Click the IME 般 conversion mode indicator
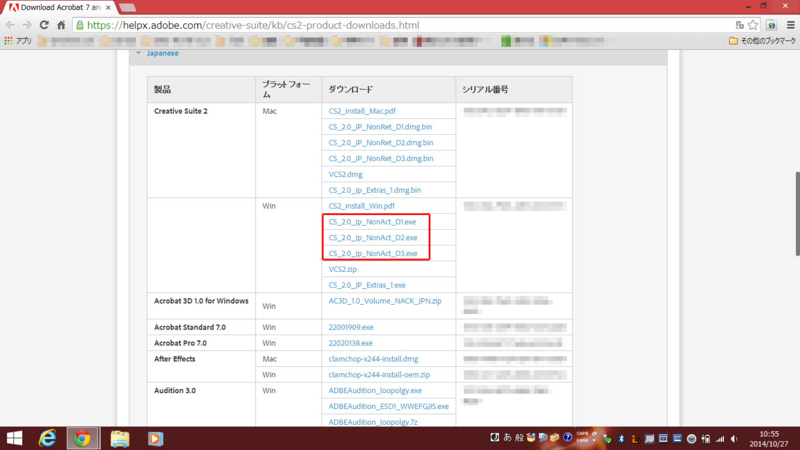Viewport: 800px width, 450px height. pyautogui.click(x=519, y=437)
